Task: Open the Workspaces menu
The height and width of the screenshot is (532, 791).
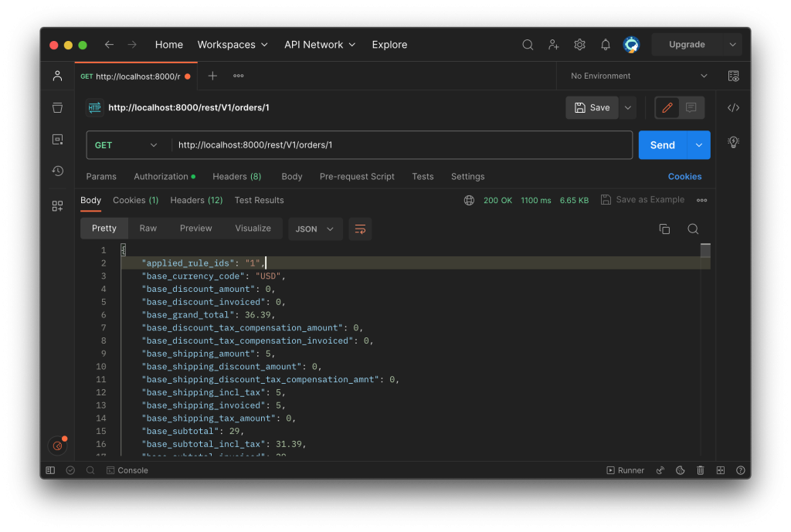Action: coord(233,44)
